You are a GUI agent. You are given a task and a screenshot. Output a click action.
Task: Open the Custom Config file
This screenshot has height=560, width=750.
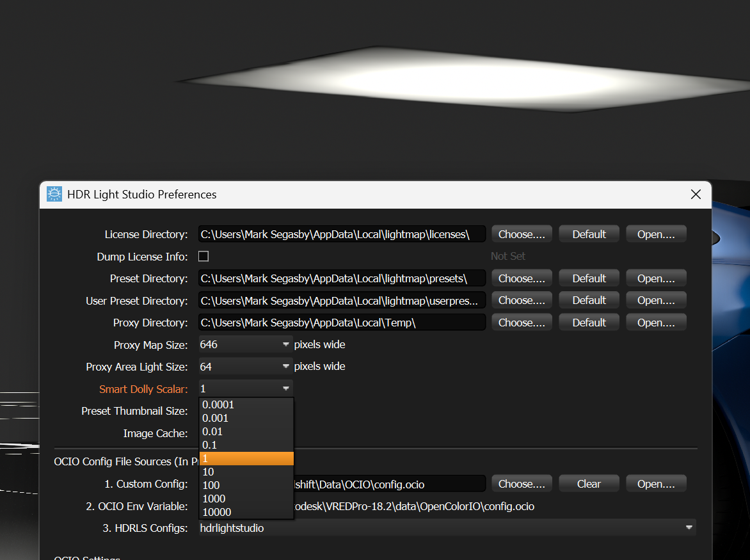coord(655,483)
